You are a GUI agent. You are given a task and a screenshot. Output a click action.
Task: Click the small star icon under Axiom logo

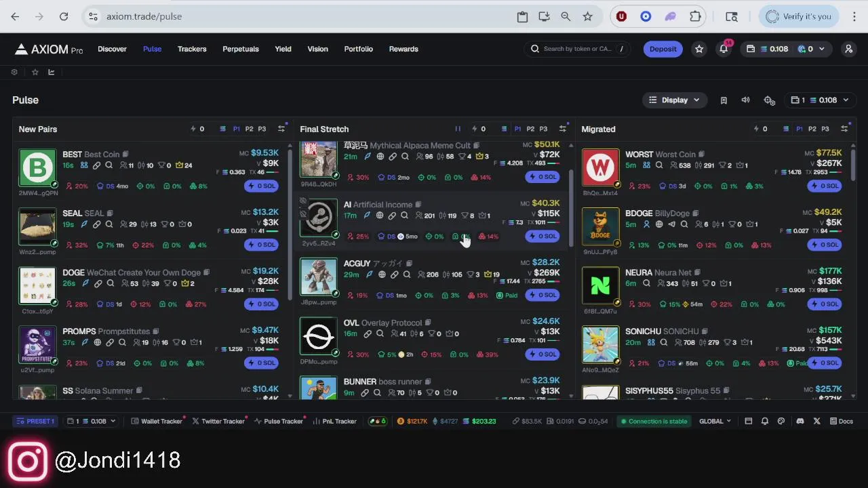pos(35,72)
